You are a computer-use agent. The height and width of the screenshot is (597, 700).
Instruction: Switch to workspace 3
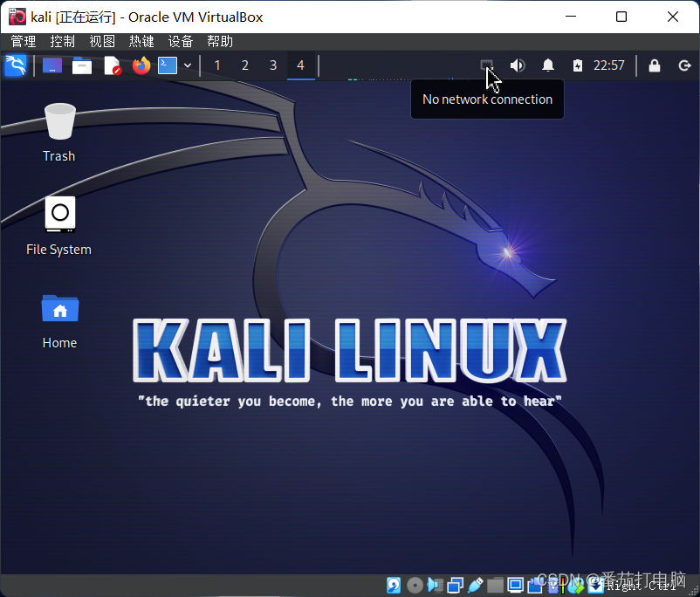click(x=273, y=65)
